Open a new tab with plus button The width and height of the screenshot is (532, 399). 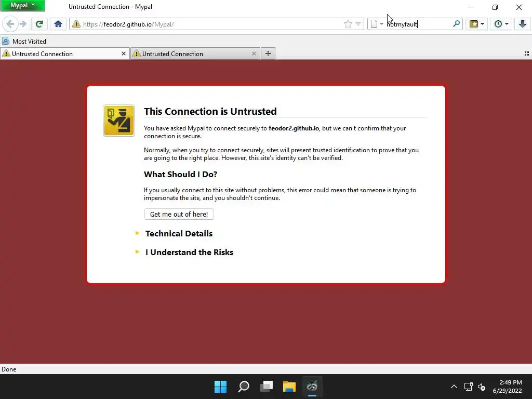point(268,54)
